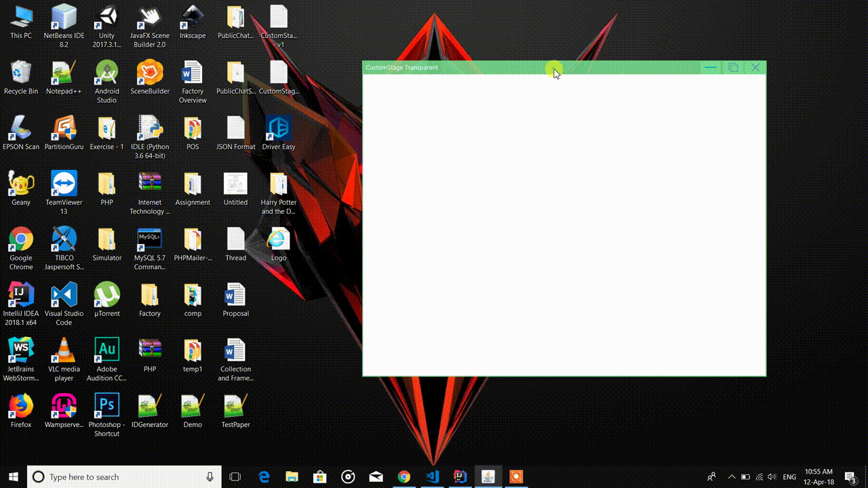Open the Harry Potter folder icon
Viewport: 868px width, 488px height.
279,192
